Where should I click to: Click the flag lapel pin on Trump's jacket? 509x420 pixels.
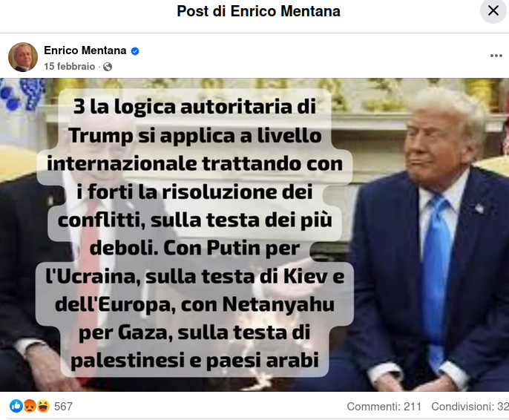[x=479, y=208]
